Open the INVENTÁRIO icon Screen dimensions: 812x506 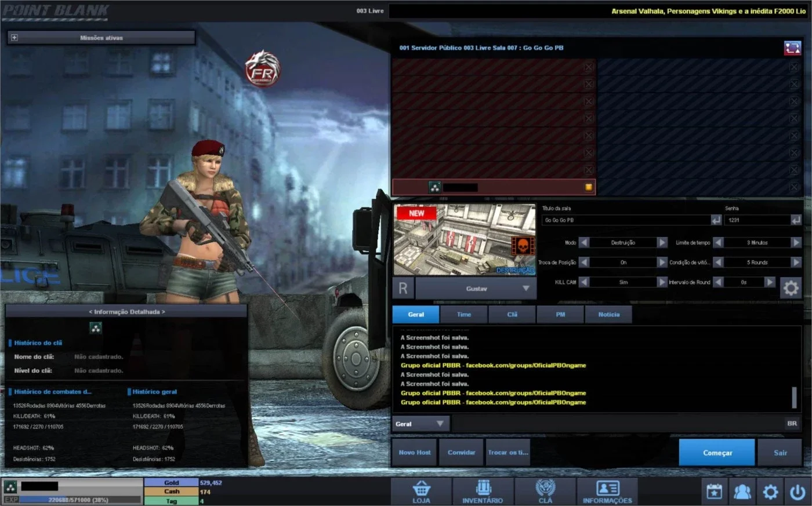coord(483,492)
